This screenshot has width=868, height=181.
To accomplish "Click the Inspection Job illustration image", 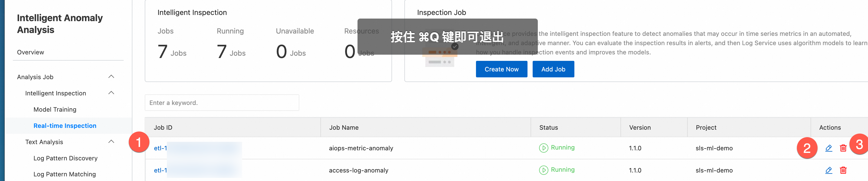I will pos(440,55).
